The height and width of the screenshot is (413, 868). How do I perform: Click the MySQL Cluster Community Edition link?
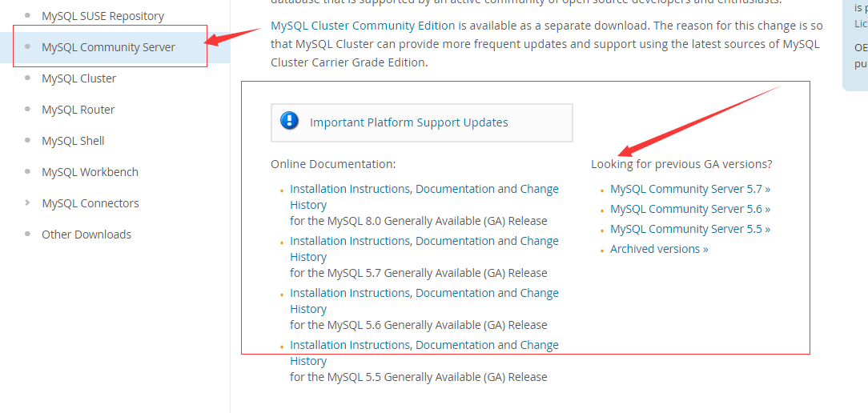tap(363, 26)
